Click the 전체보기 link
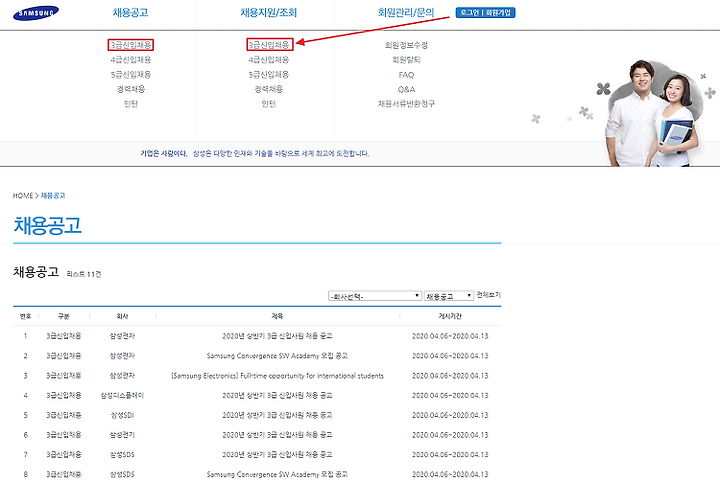 click(x=489, y=295)
